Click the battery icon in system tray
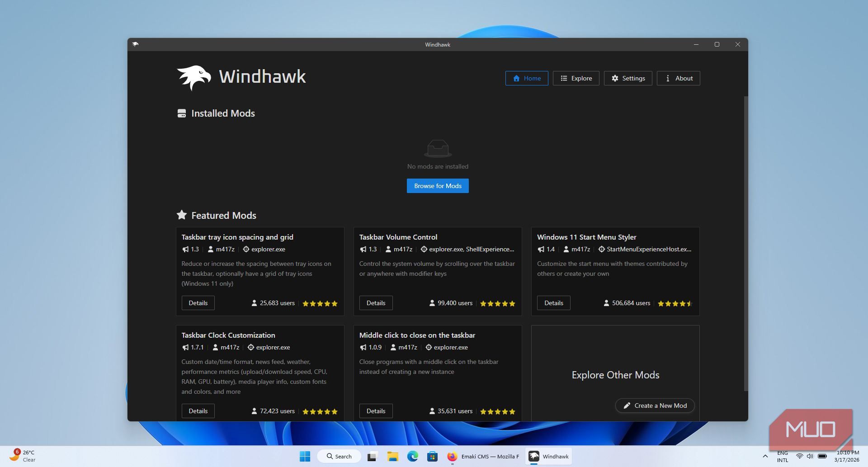 click(822, 456)
